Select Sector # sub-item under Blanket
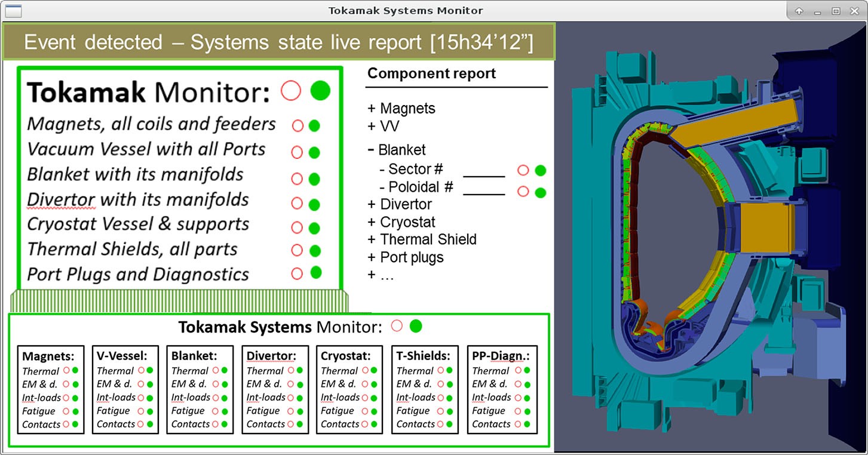This screenshot has height=455, width=868. pos(411,169)
